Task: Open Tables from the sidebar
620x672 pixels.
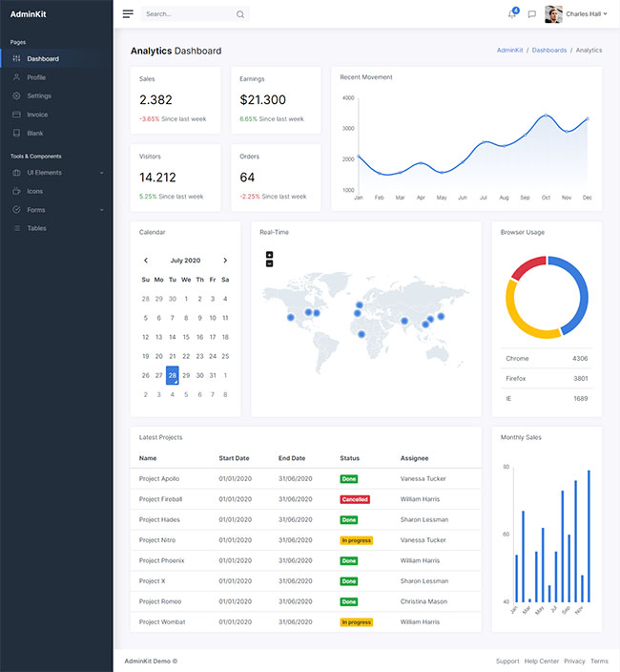Action: click(x=36, y=228)
